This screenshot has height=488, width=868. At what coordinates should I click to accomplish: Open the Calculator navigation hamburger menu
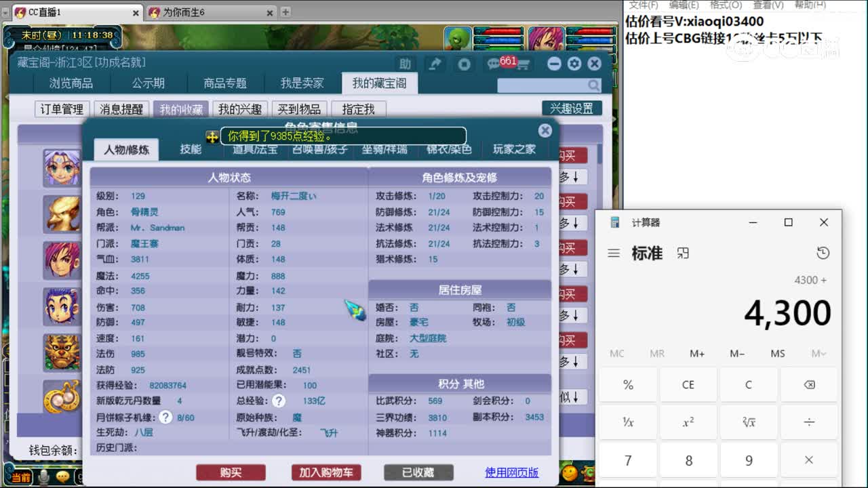[x=614, y=252]
